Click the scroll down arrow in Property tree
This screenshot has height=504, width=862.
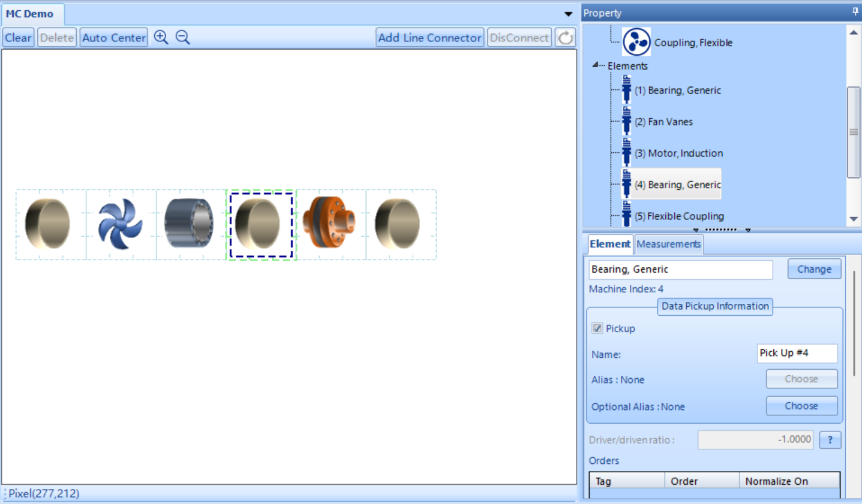point(854,219)
